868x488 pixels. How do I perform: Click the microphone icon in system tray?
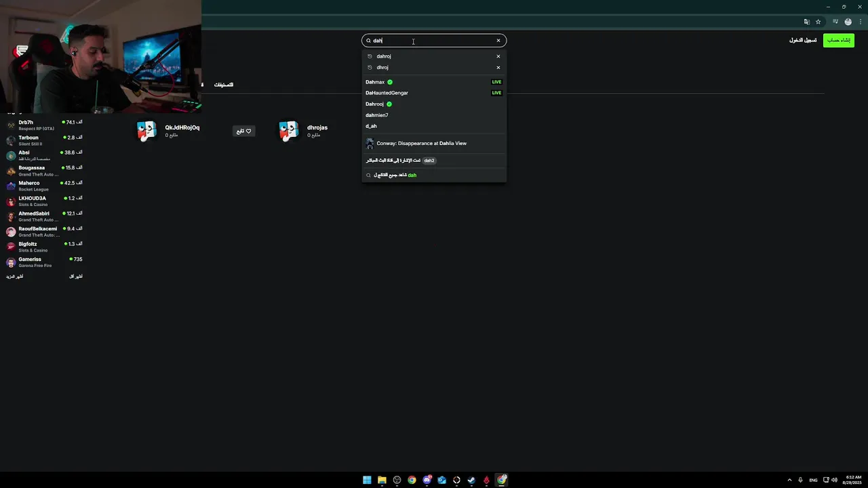[x=801, y=480]
